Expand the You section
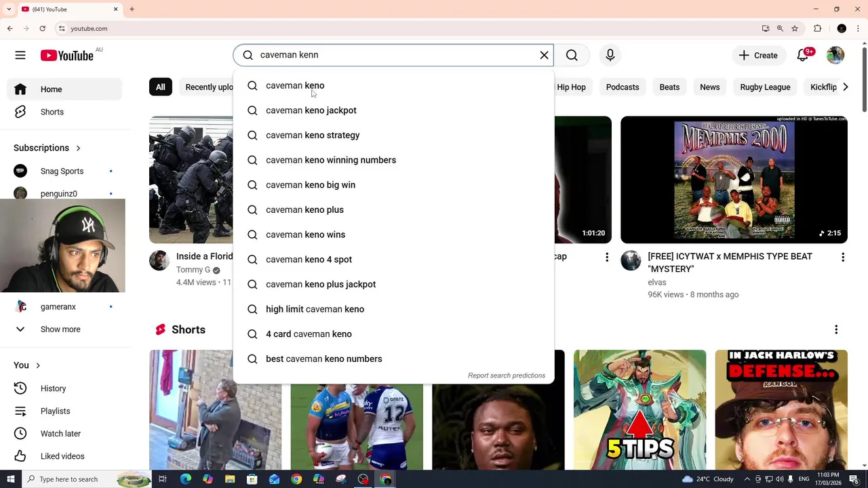 27,365
